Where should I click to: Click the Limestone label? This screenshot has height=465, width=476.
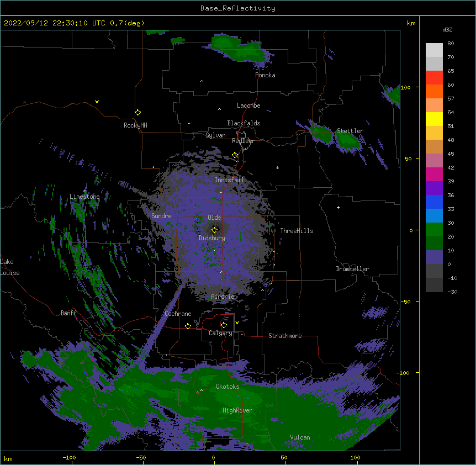pyautogui.click(x=84, y=197)
